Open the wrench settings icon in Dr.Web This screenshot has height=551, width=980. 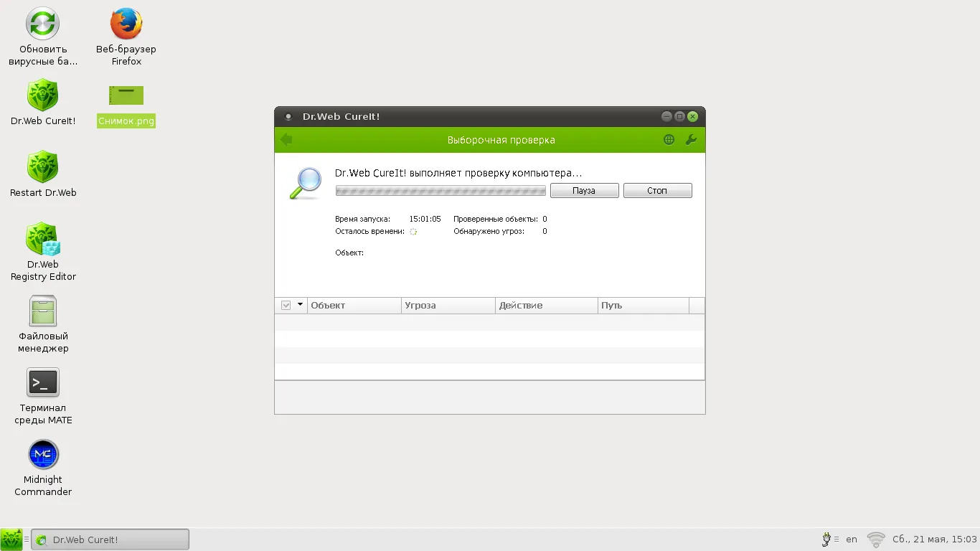pos(691,140)
